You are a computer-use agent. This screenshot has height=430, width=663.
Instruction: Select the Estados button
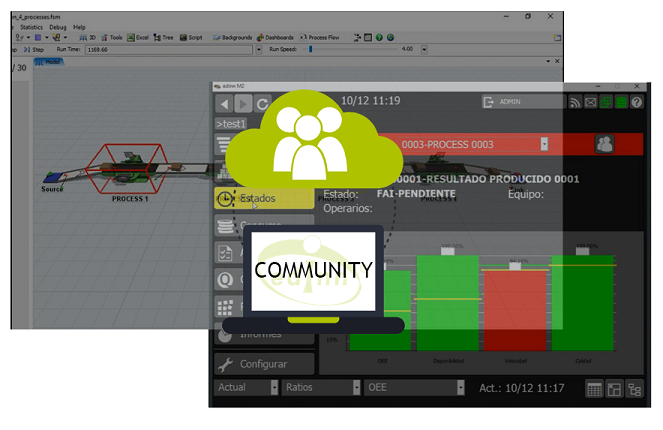click(x=264, y=198)
